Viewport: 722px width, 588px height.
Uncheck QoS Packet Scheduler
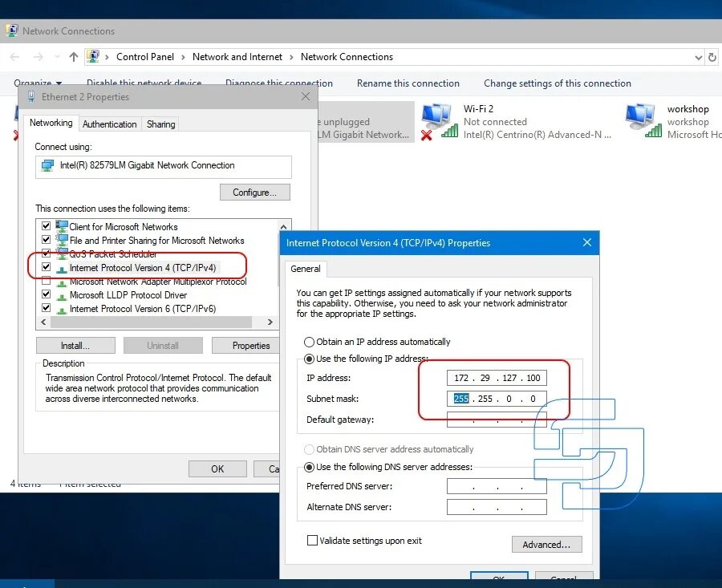pyautogui.click(x=47, y=253)
